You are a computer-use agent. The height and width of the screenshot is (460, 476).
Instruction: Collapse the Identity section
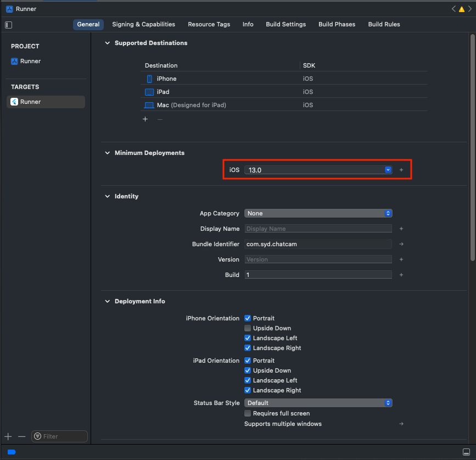coord(107,196)
